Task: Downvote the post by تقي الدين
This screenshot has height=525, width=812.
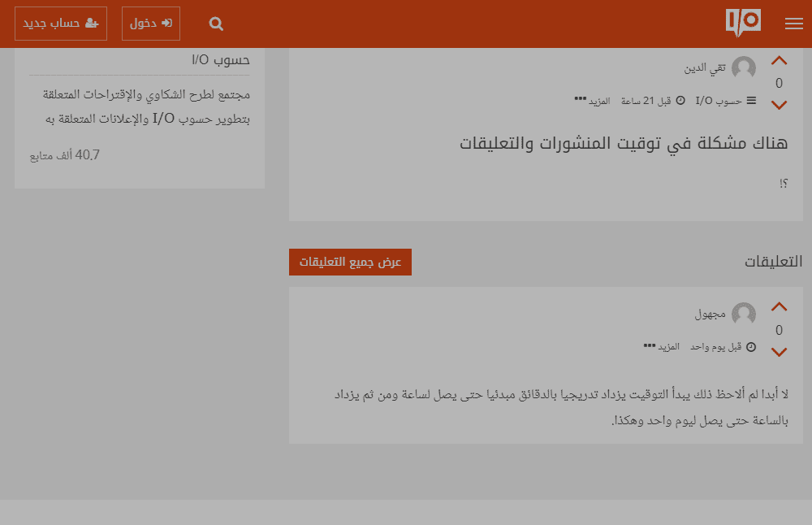Action: (x=779, y=105)
